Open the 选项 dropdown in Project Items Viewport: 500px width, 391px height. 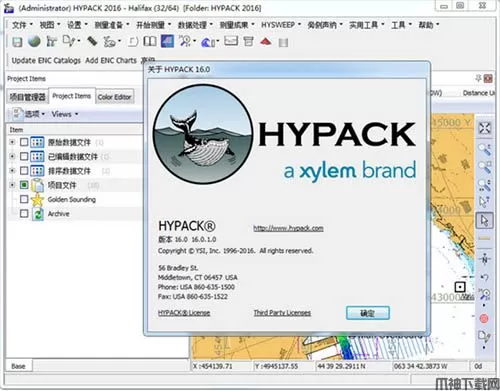29,114
